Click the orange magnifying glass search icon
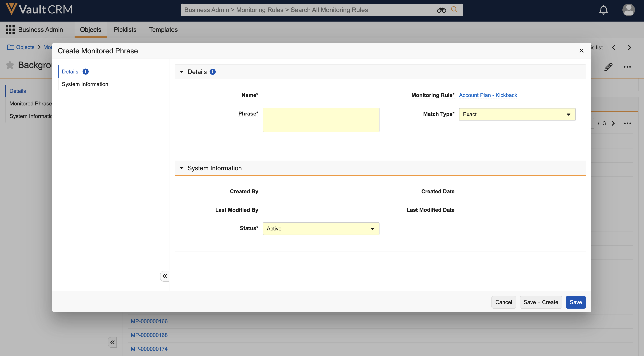 [x=454, y=10]
